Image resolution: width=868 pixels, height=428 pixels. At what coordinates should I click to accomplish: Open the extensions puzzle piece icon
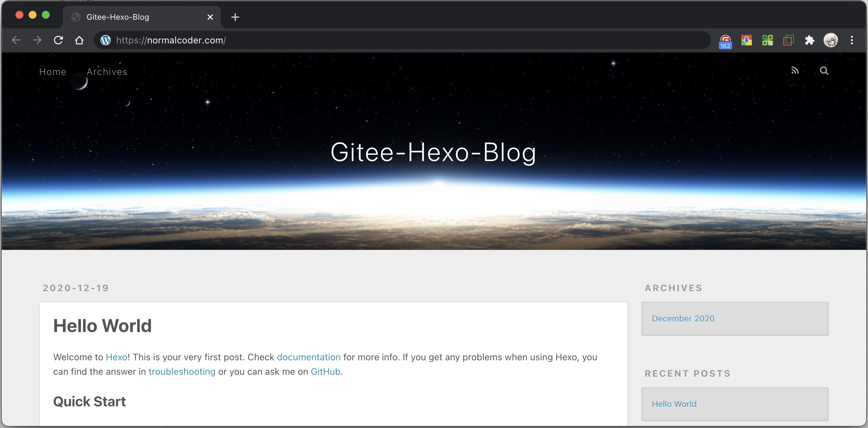click(809, 40)
